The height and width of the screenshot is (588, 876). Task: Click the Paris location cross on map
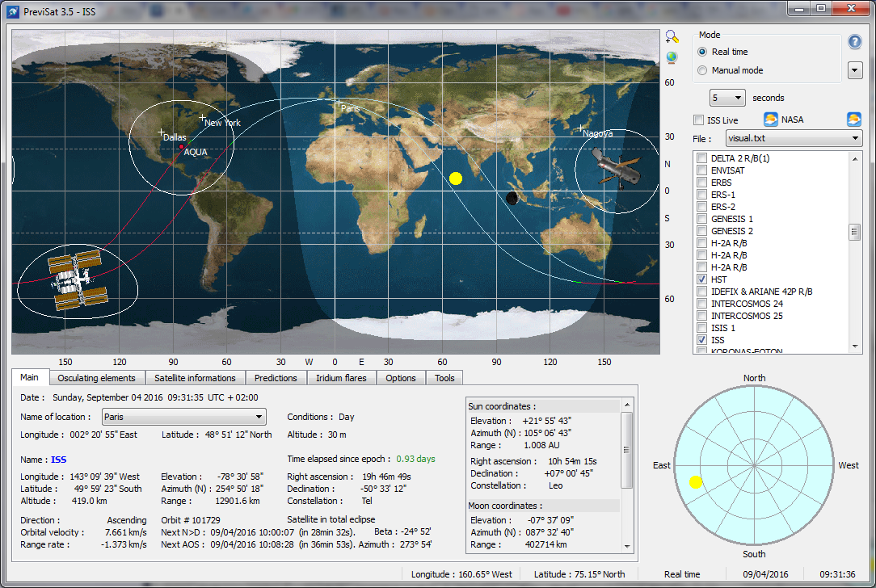point(338,103)
